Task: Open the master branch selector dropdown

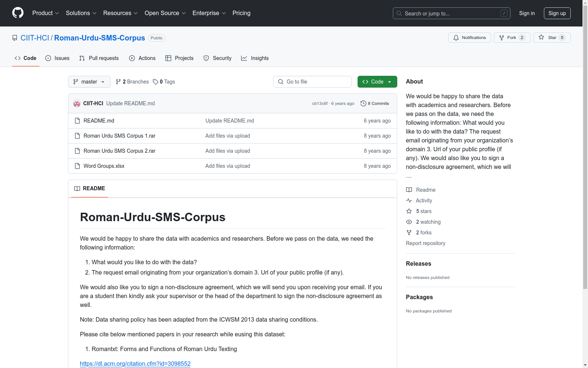Action: click(x=89, y=82)
